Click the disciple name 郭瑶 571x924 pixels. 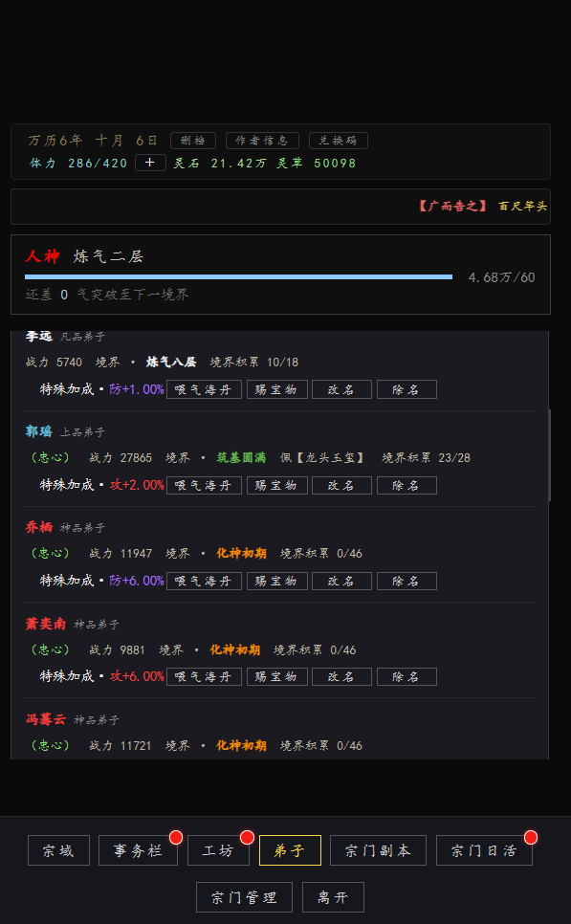click(x=39, y=431)
